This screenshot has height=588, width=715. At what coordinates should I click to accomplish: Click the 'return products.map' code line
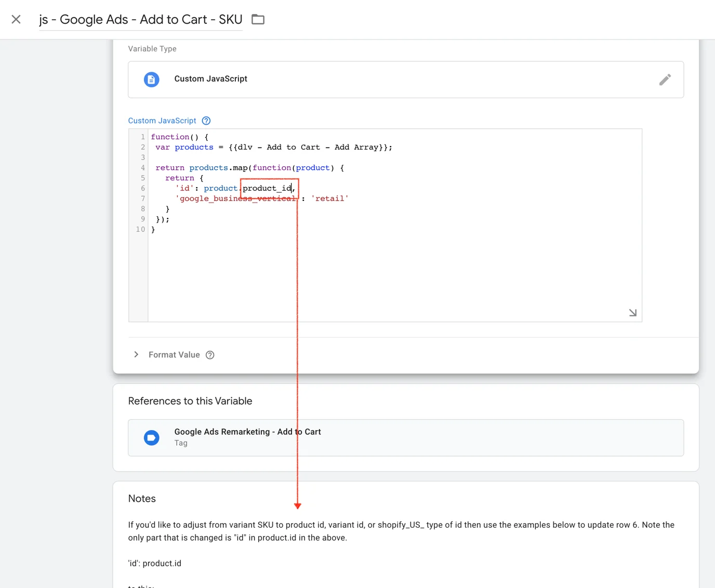tap(249, 168)
